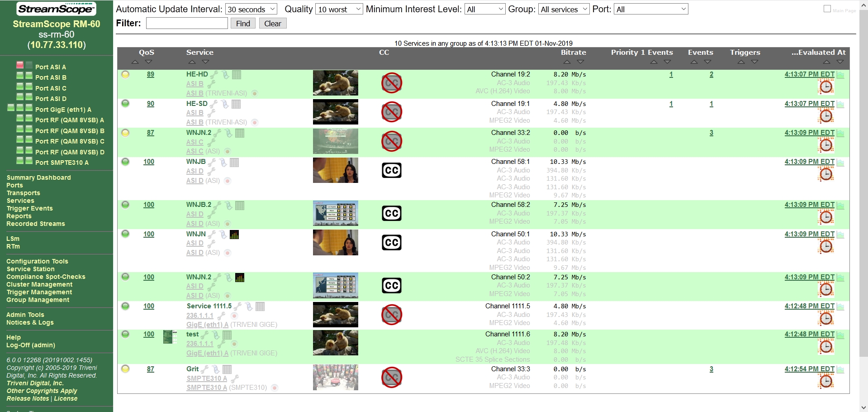Open Trigger Events from the sidebar

pos(29,208)
